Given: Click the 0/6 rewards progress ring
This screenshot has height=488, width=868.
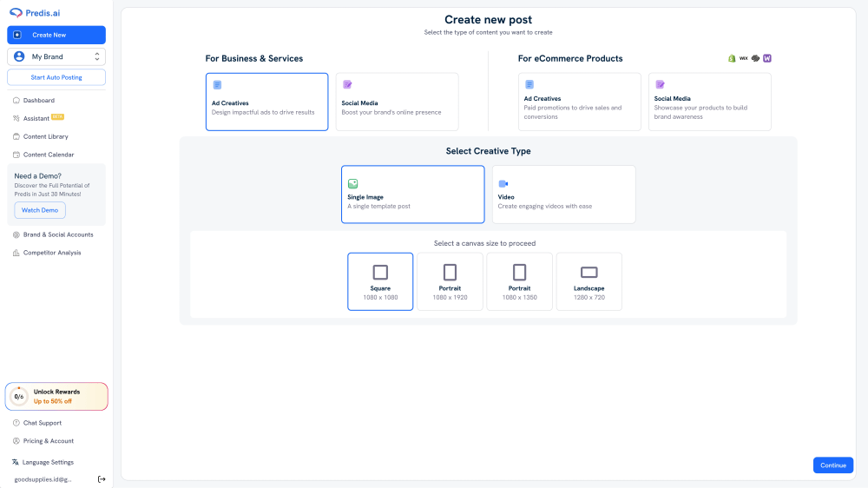Looking at the screenshot, I should point(19,397).
